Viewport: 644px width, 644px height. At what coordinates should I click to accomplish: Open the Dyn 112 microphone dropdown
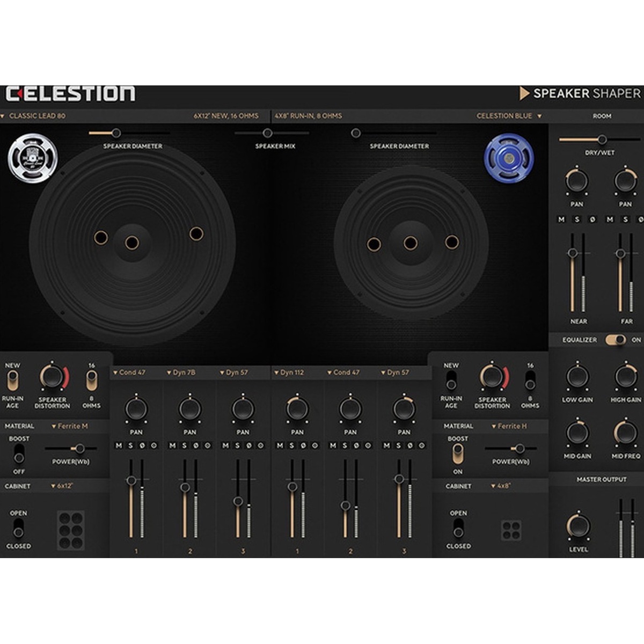pos(289,372)
